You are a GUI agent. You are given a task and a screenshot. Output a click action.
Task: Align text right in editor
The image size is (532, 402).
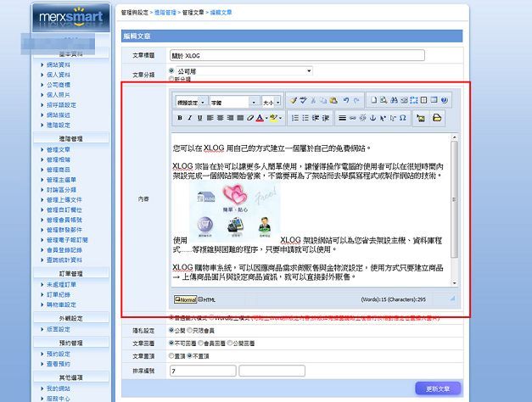231,118
